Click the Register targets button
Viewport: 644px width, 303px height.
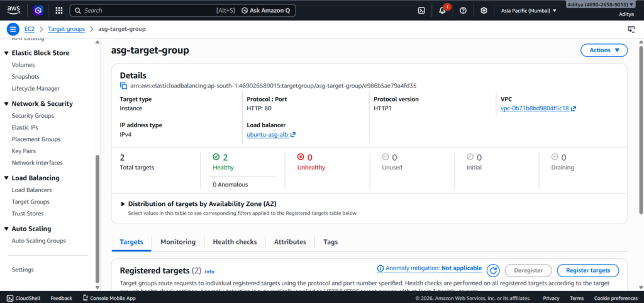[587, 270]
